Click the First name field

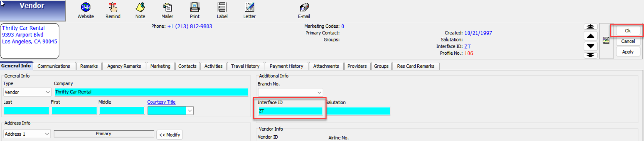pyautogui.click(x=74, y=111)
